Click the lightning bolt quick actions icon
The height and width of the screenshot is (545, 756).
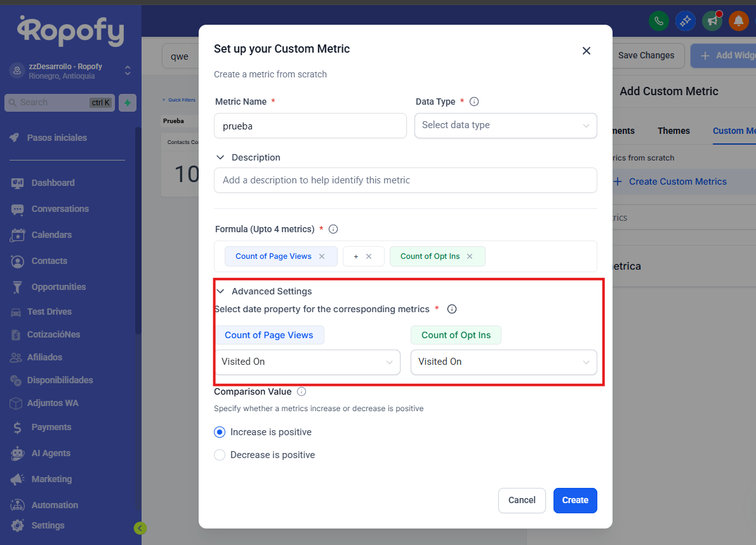[x=128, y=102]
